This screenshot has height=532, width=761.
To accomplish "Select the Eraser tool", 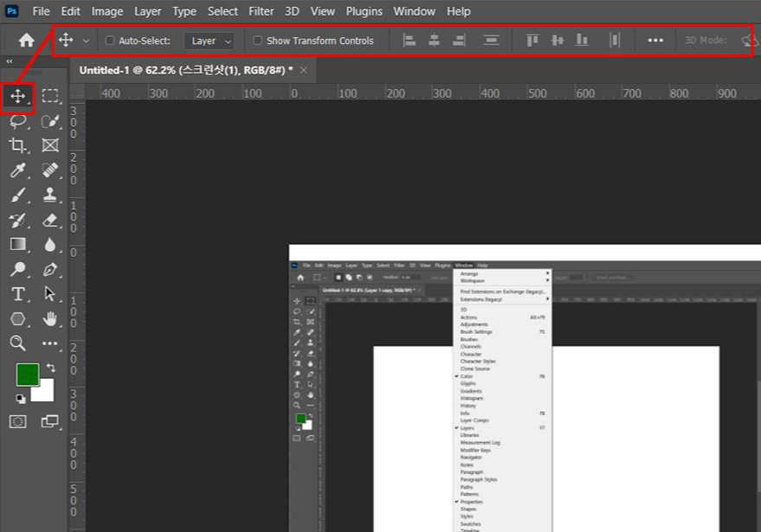I will (x=50, y=221).
